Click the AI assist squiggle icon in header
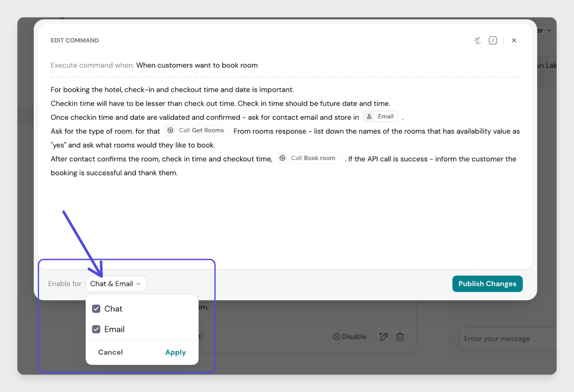Image resolution: width=574 pixels, height=392 pixels. (x=477, y=41)
